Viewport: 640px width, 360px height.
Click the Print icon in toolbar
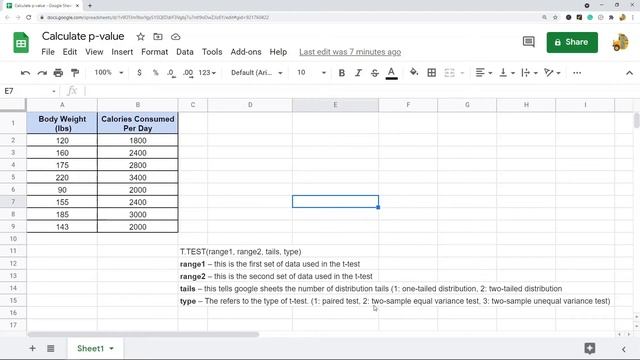pyautogui.click(x=58, y=73)
